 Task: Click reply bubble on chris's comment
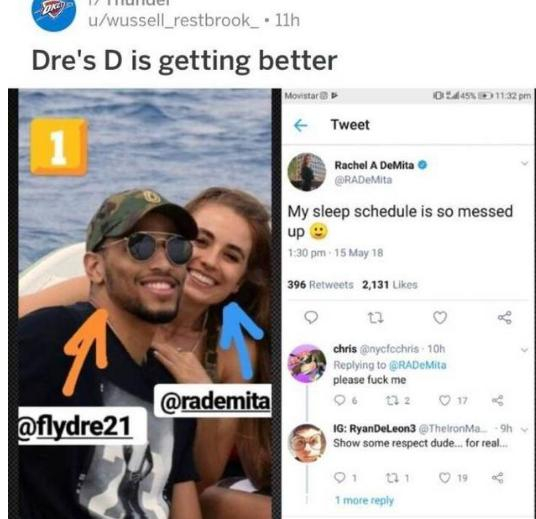pos(339,400)
